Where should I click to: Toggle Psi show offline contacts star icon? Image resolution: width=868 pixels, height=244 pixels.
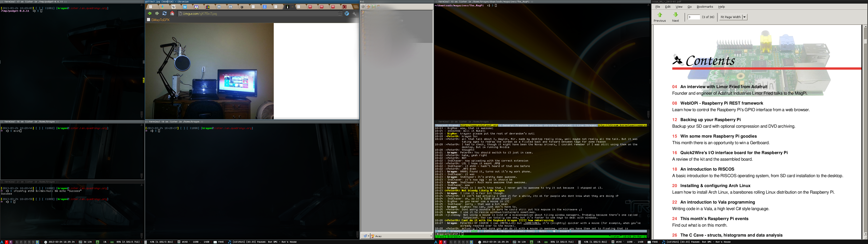(x=363, y=7)
